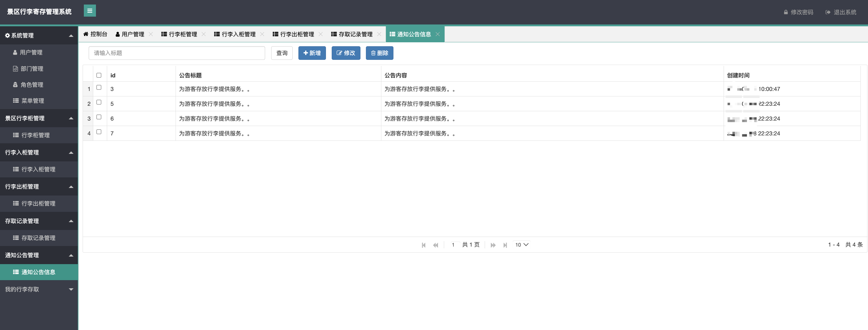
Task: Click the 查询 search button
Action: point(282,53)
